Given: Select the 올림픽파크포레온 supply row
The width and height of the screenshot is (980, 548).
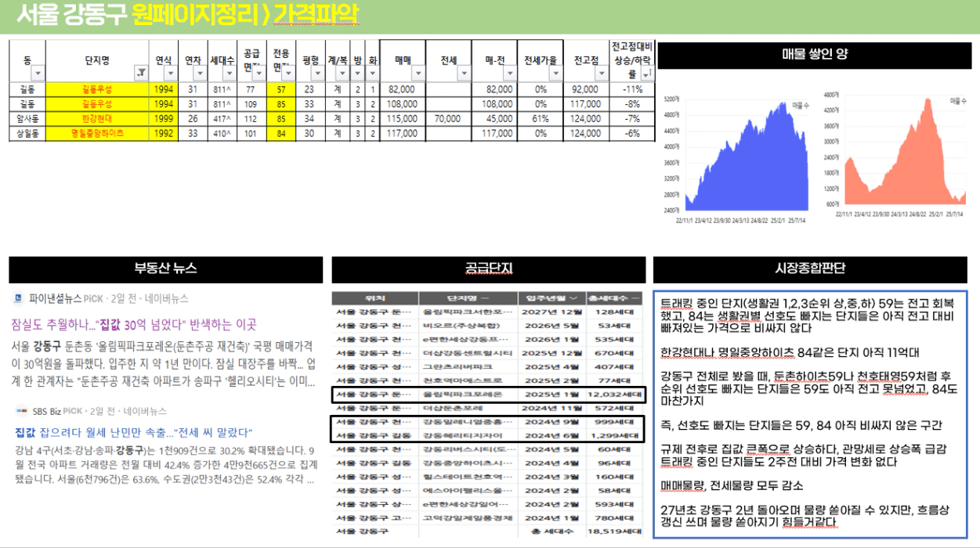Looking at the screenshot, I should (489, 395).
